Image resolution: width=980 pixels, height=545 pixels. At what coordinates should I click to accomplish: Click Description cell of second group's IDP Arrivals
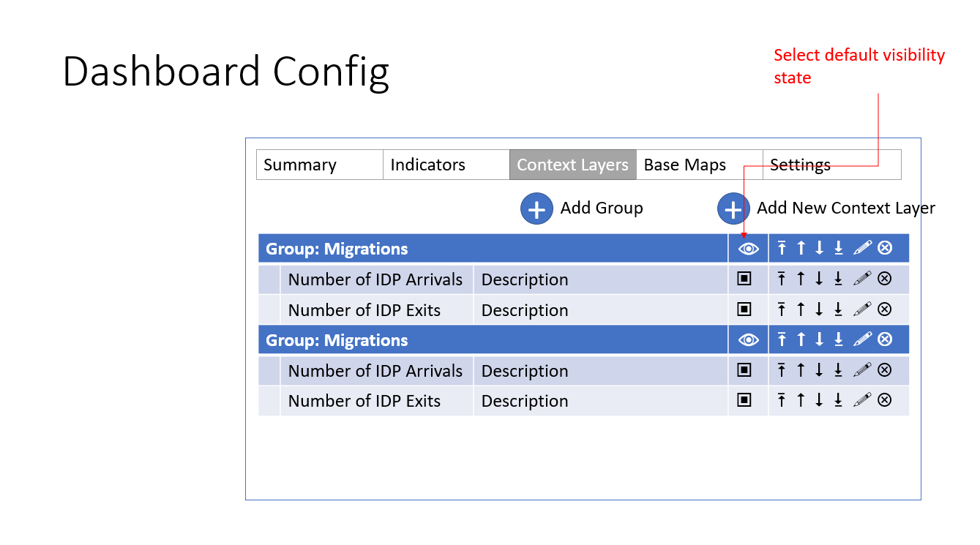(601, 371)
